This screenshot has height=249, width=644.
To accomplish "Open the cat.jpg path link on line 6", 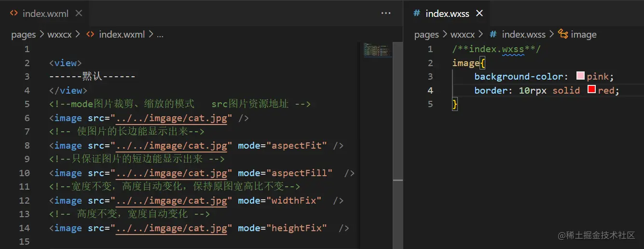I will pos(172,118).
